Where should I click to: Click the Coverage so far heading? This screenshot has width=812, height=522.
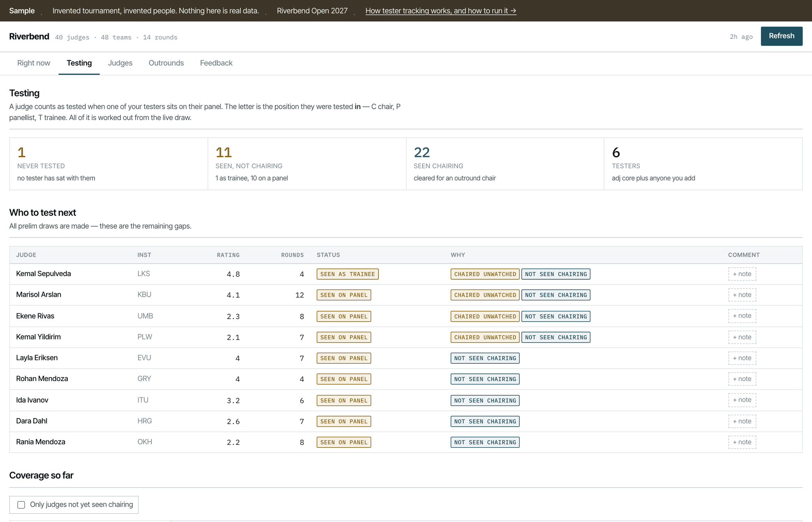pyautogui.click(x=41, y=475)
